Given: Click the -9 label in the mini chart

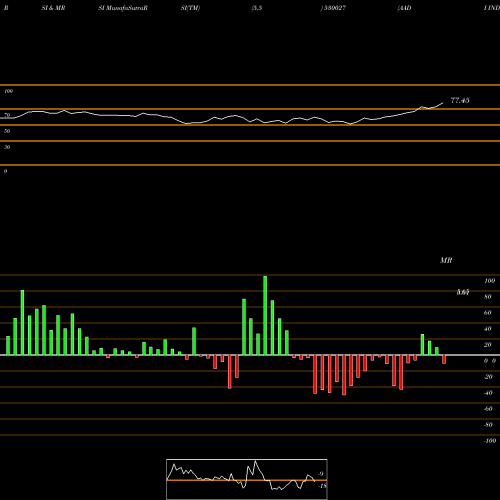Looking at the screenshot, I should click(x=320, y=474).
